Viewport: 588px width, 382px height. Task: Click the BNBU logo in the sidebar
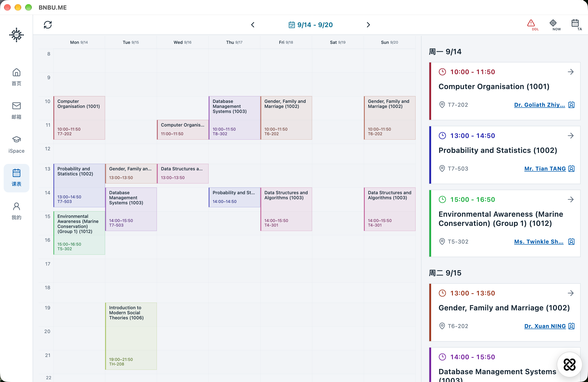(x=16, y=35)
